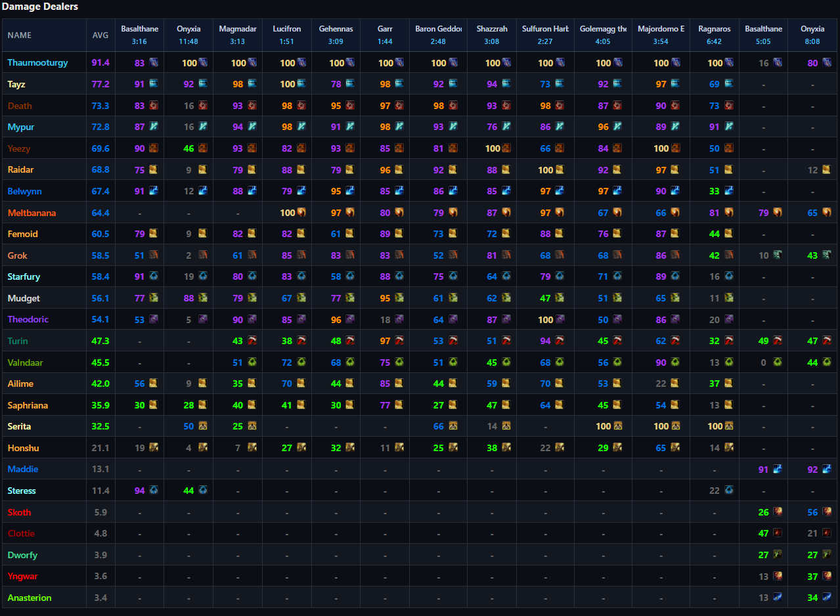
Task: Sort by the AVG column header
Action: pos(100,35)
